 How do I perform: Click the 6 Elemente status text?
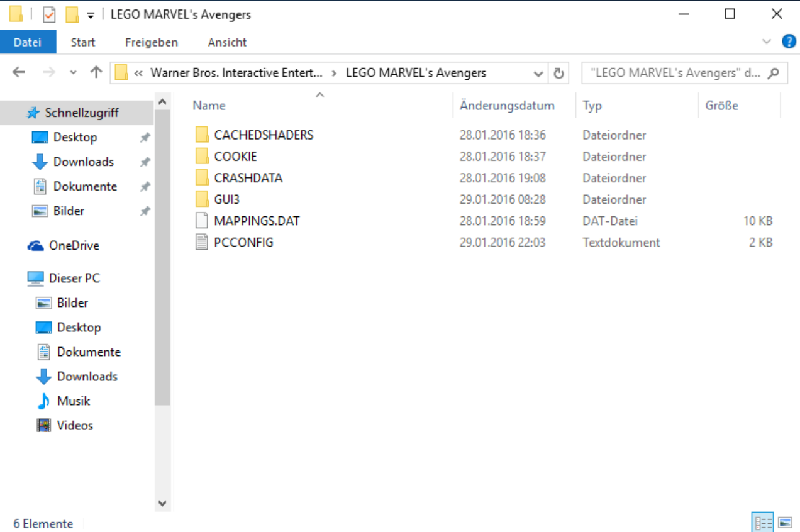pos(43,523)
